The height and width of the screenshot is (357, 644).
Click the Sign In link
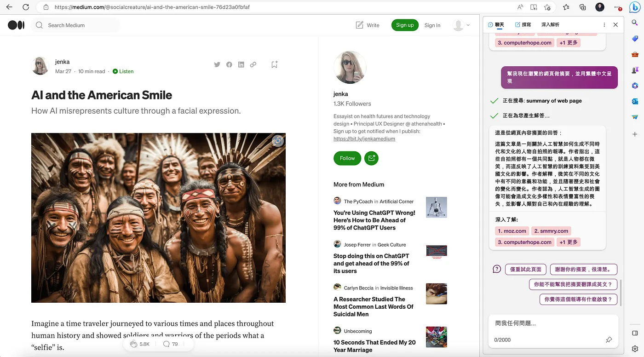[432, 25]
